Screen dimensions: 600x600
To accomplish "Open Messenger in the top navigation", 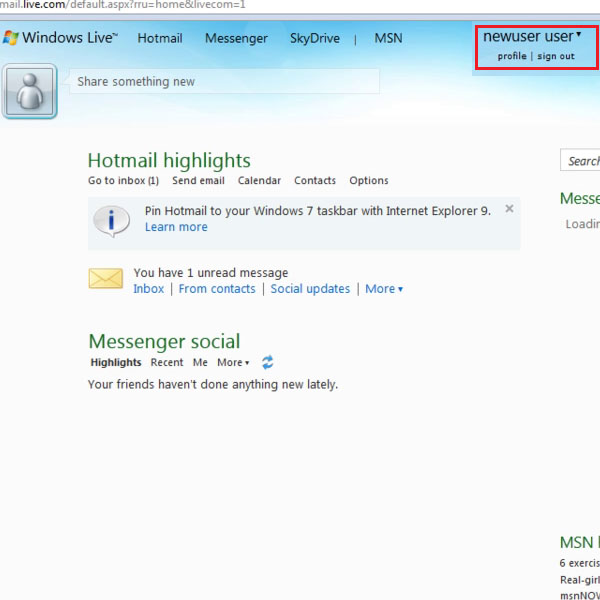I will 236,38.
